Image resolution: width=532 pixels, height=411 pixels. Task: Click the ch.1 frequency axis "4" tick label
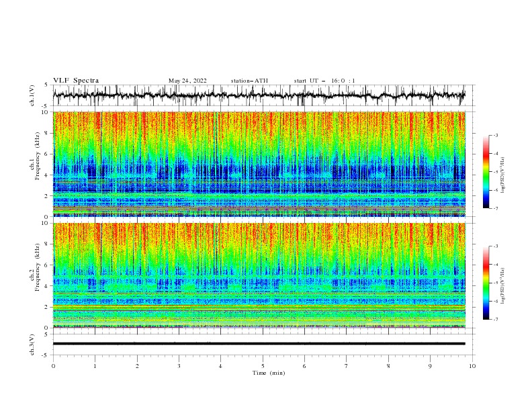click(x=46, y=175)
